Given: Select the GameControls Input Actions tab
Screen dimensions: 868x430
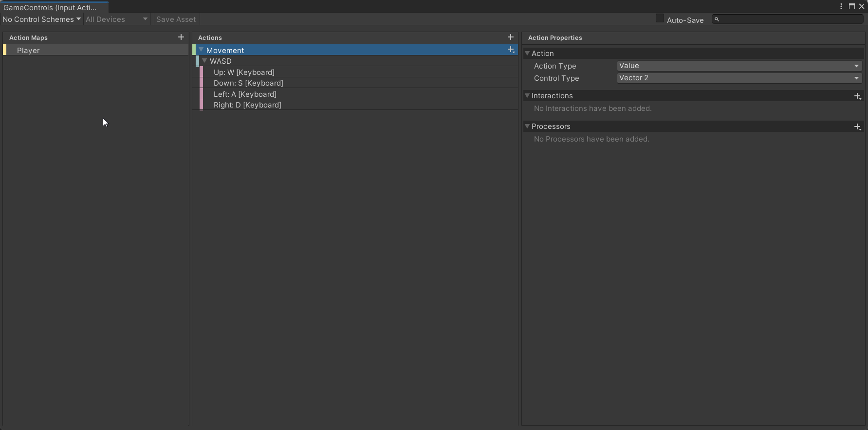Looking at the screenshot, I should (50, 7).
